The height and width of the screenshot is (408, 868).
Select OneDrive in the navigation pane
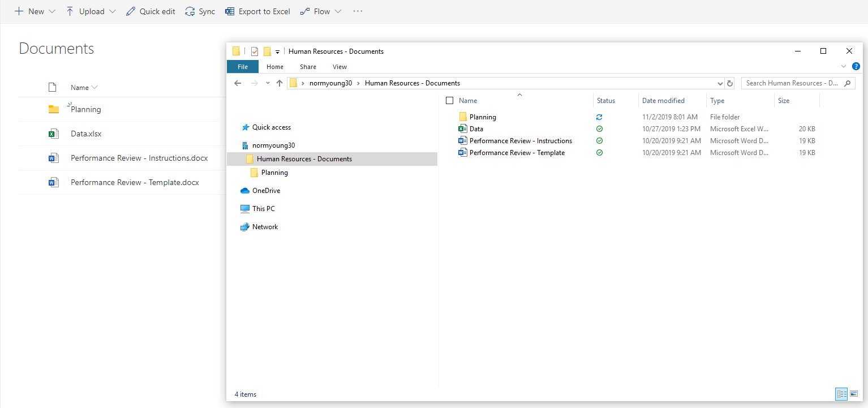[266, 191]
